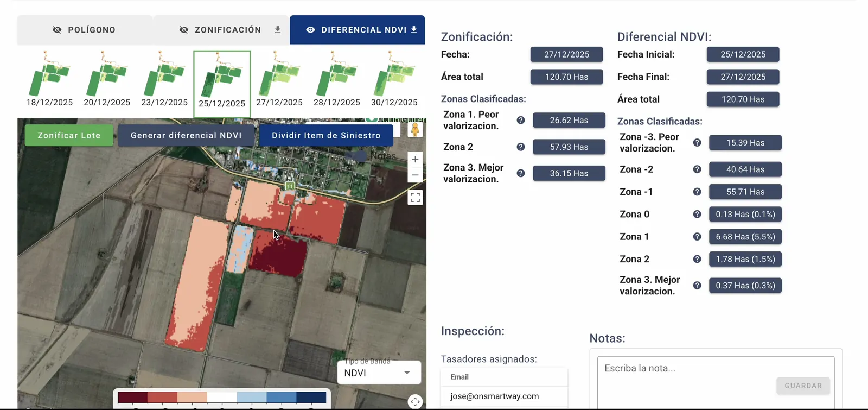This screenshot has width=868, height=410.
Task: Help icon for Zona 0
Action: click(x=697, y=214)
